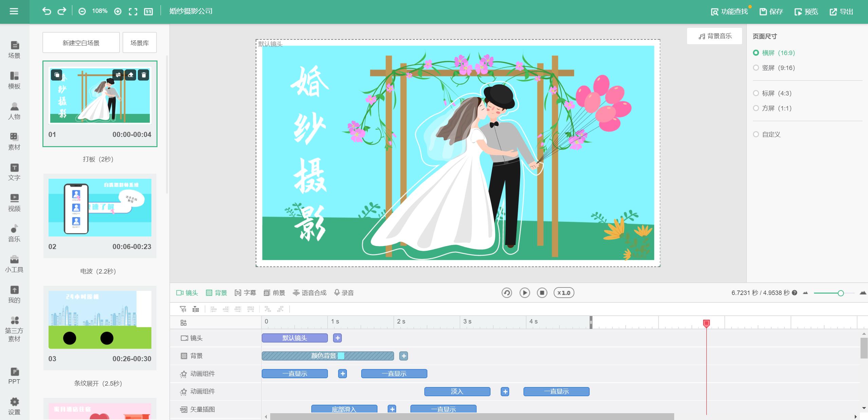This screenshot has width=868, height=420.
Task: Open the 我的 sidebar panel
Action: pyautogui.click(x=14, y=295)
